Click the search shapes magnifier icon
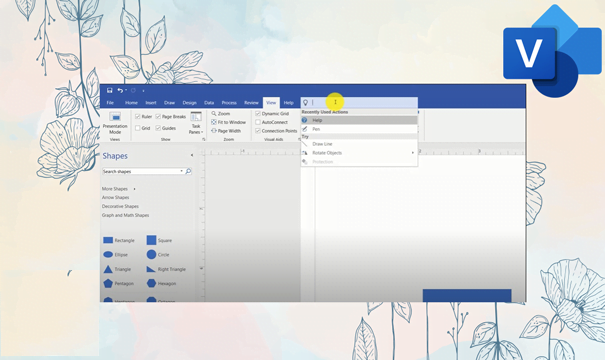This screenshot has width=605, height=360. pos(188,171)
